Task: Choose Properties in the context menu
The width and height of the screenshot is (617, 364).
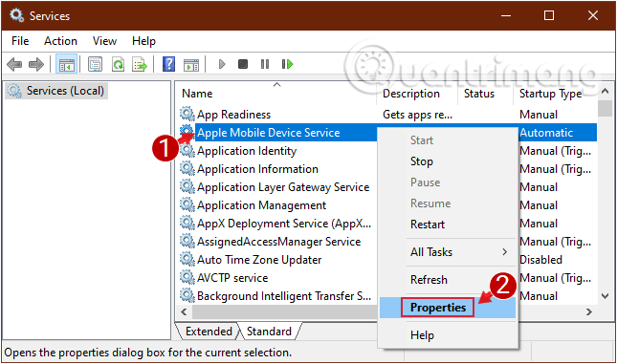Action: pos(448,307)
